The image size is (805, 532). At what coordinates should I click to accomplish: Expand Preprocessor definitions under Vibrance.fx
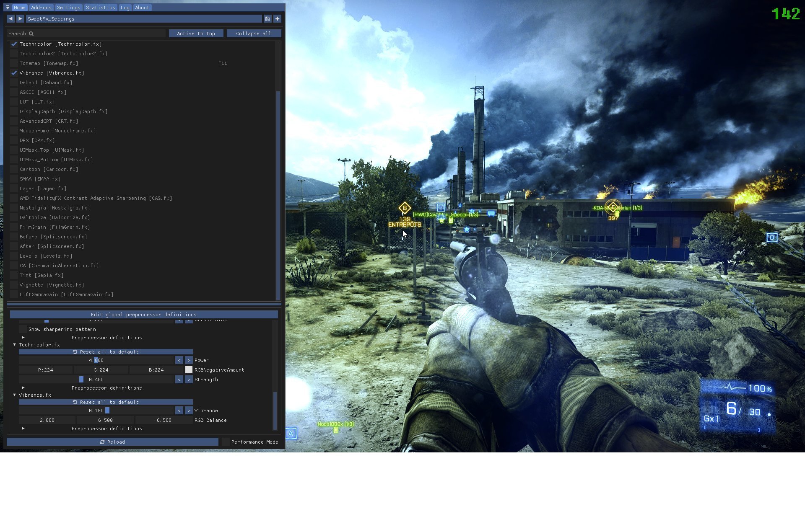(x=23, y=429)
